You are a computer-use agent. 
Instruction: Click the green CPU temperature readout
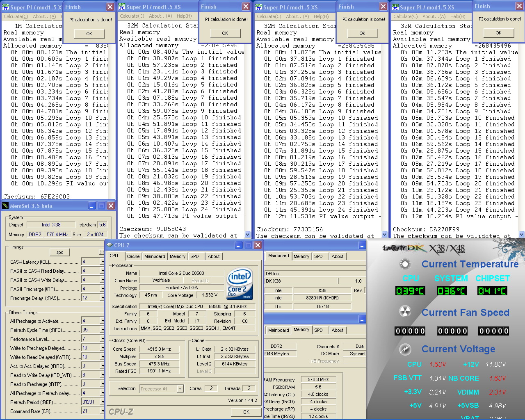point(410,291)
